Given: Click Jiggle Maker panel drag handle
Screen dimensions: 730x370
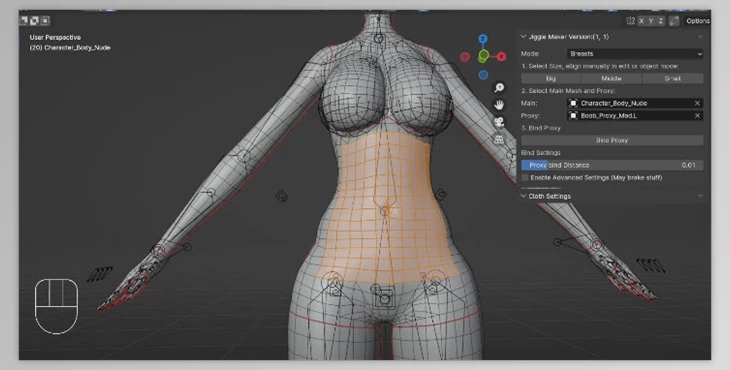Looking at the screenshot, I should 701,37.
